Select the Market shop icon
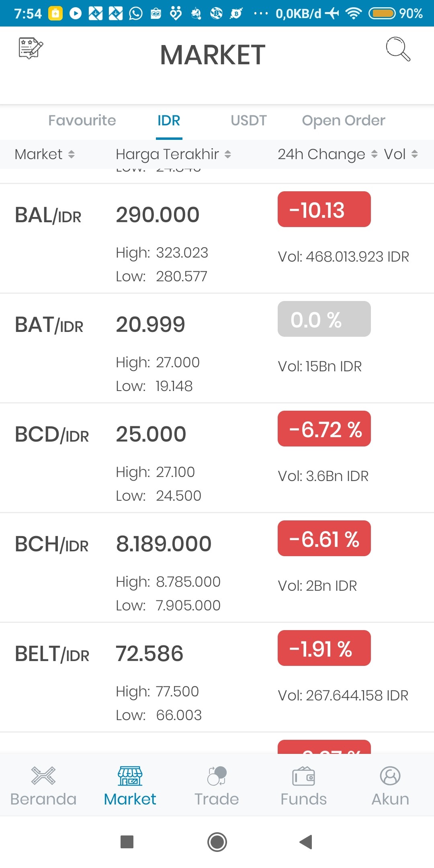The width and height of the screenshot is (434, 868). click(130, 776)
